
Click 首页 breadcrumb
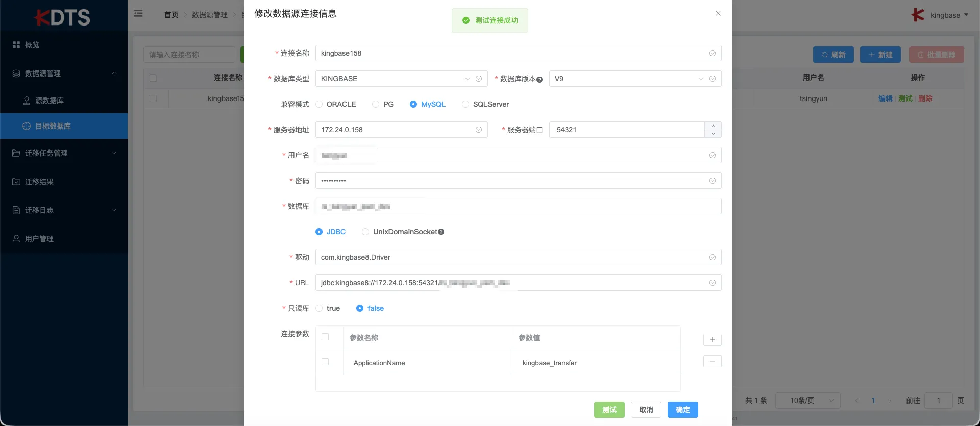(171, 15)
